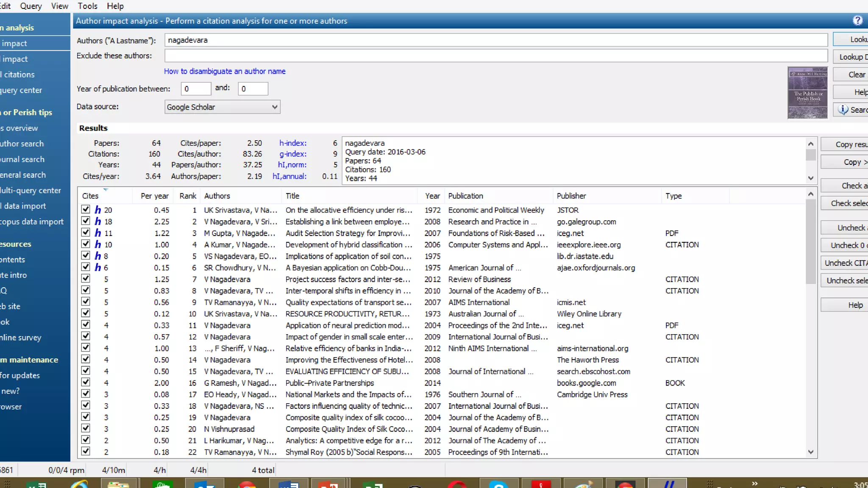Open How to disambiguate an author name link
Image resolution: width=868 pixels, height=488 pixels.
(225, 71)
